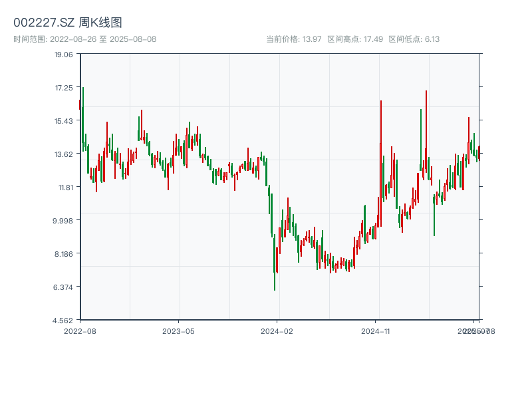Click y-axis label 8.186
Viewport: 532px width, 399px height.
tap(63, 254)
